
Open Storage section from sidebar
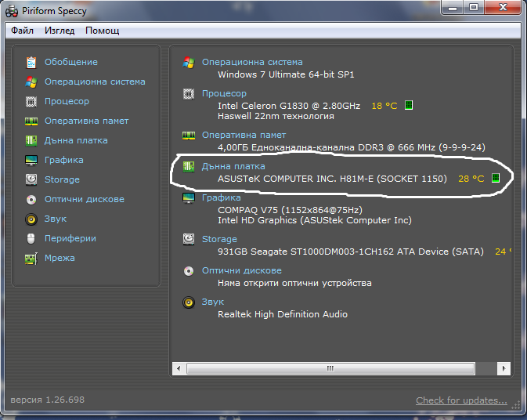pyautogui.click(x=62, y=180)
